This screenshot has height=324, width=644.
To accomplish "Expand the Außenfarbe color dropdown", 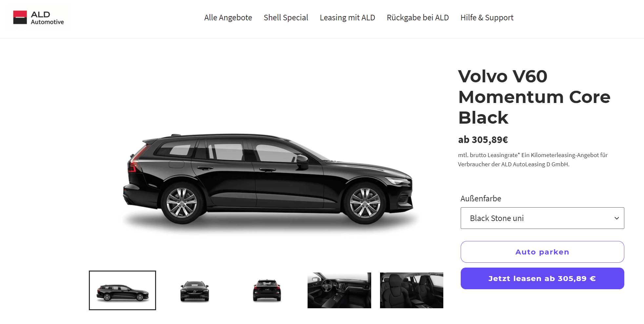I will (542, 218).
